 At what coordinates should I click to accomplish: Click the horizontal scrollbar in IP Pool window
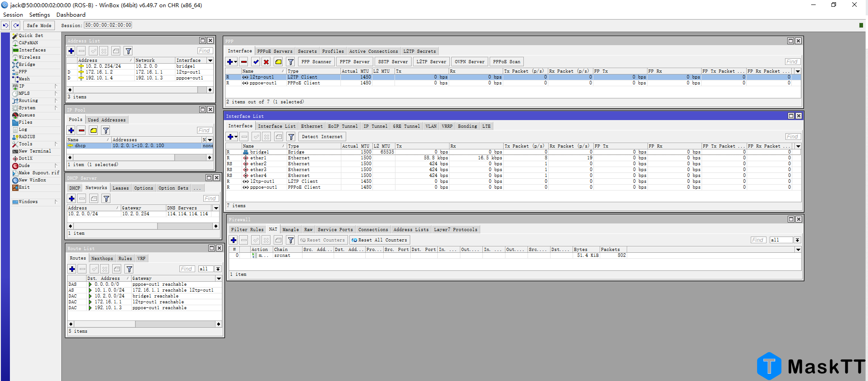tap(140, 158)
